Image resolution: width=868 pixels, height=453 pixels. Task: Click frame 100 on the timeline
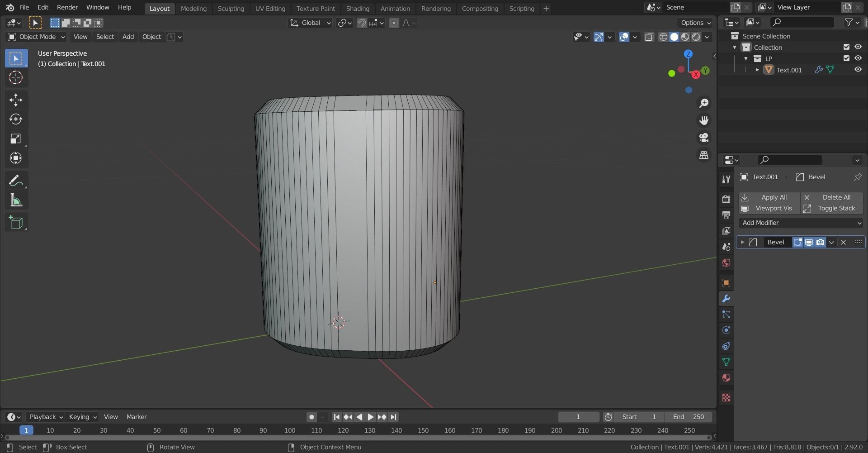289,430
